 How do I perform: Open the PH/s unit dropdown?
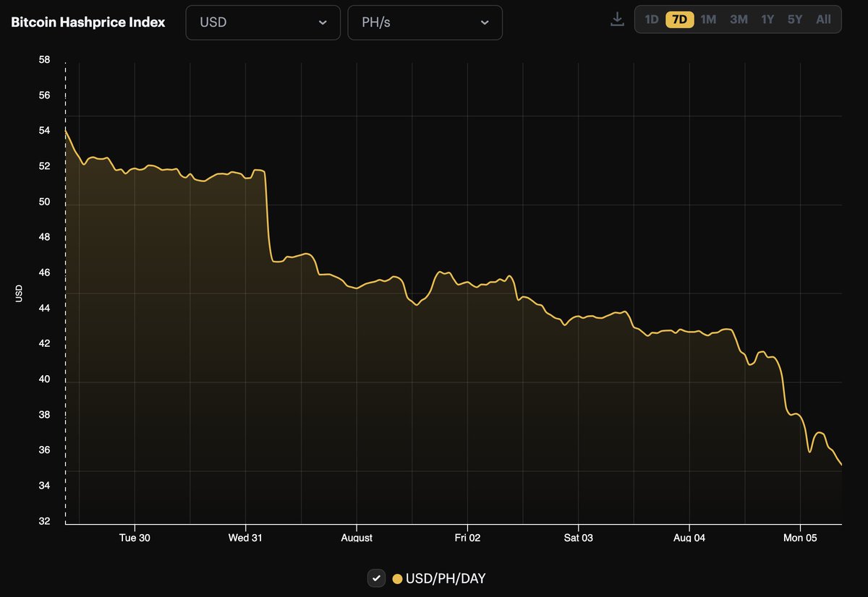pos(425,22)
